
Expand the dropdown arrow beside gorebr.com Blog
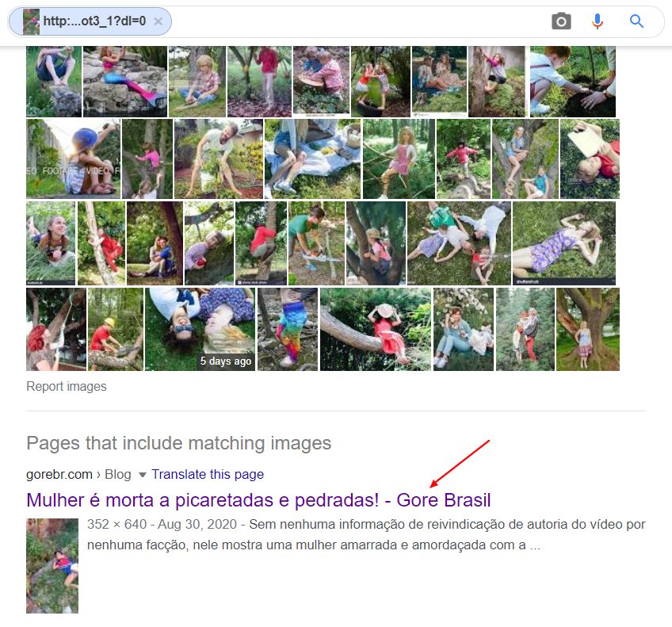[x=143, y=475]
